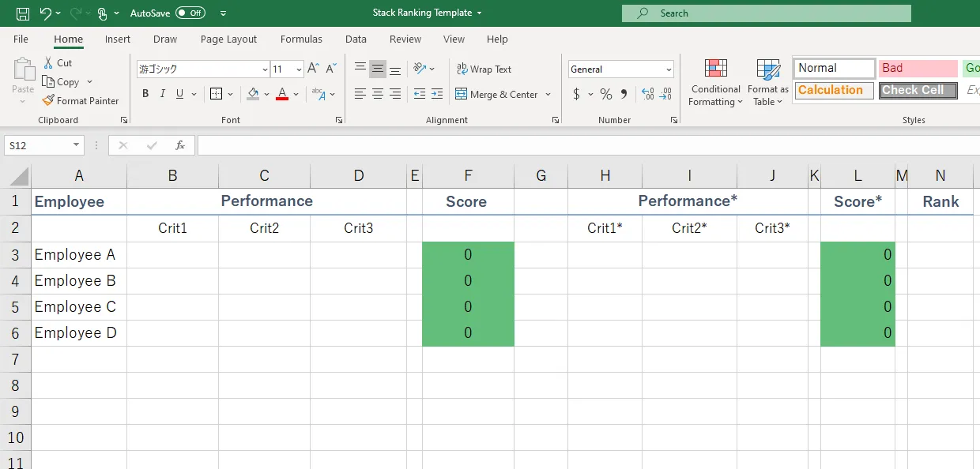Apply the Bad cell style swatch
980x469 pixels.
917,69
